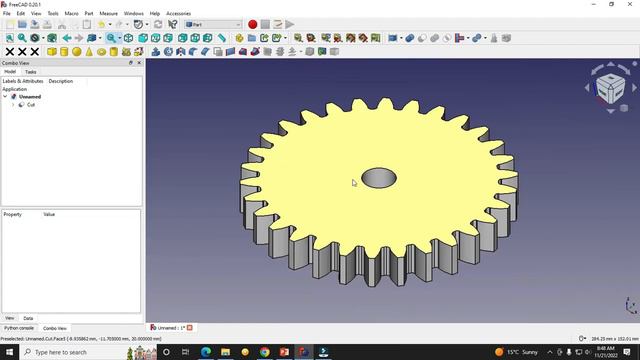Click the Undo arrow icon
640x360 pixels.
tap(101, 24)
